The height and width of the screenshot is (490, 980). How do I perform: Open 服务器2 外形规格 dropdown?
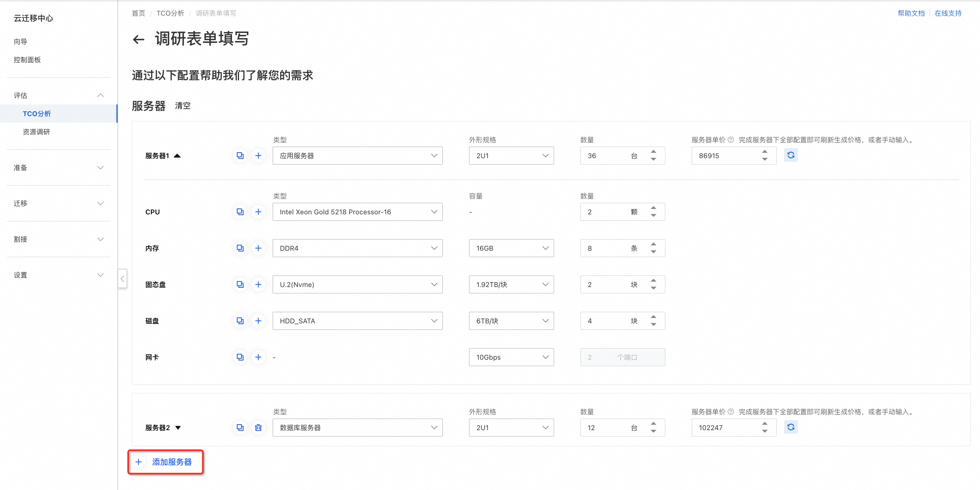pos(511,428)
